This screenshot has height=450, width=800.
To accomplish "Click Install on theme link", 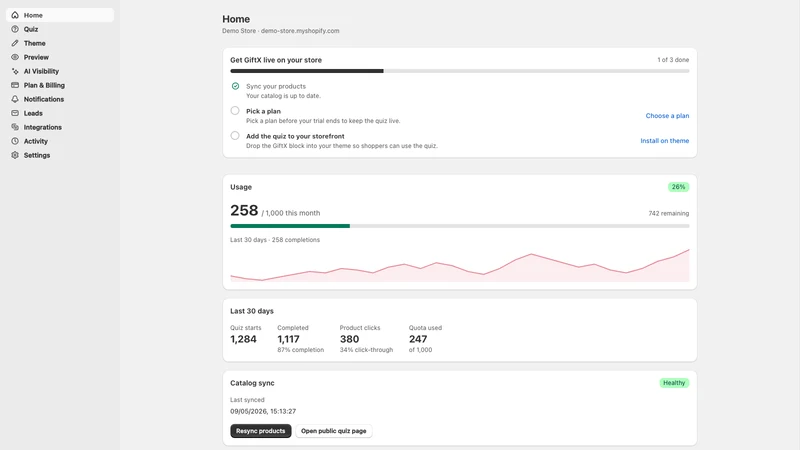I will [664, 141].
